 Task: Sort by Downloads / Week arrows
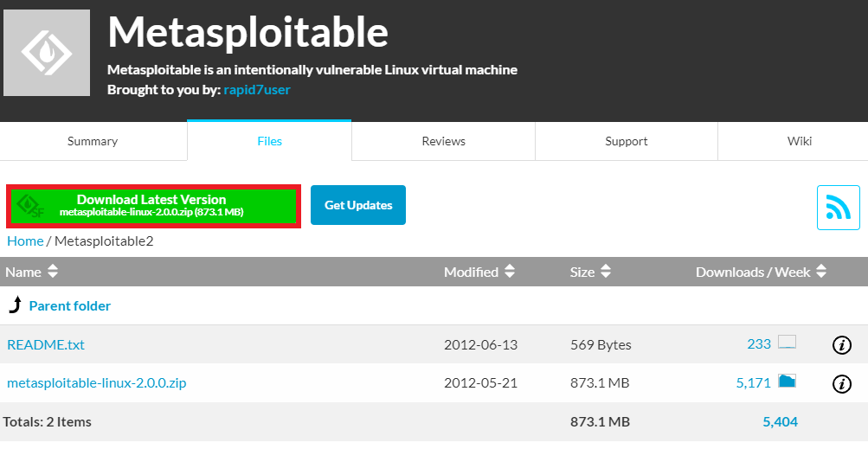pyautogui.click(x=821, y=272)
